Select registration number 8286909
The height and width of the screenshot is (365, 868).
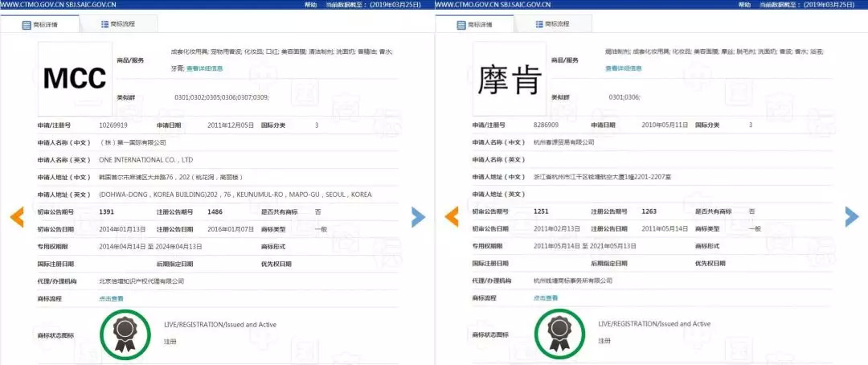[x=547, y=125]
